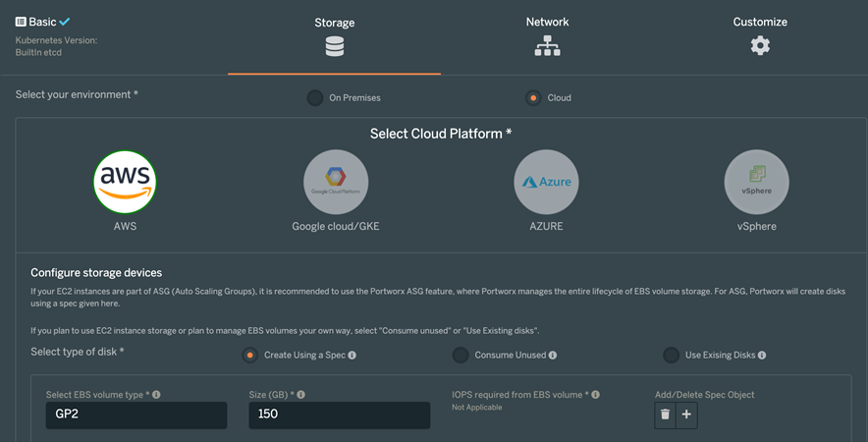This screenshot has height=442, width=868.
Task: Pick the Azure platform logo
Action: pos(546,182)
